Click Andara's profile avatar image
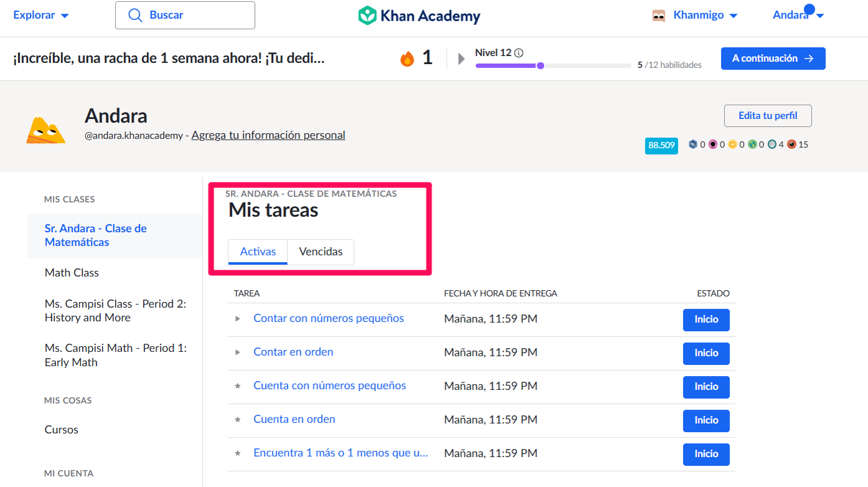 point(46,128)
